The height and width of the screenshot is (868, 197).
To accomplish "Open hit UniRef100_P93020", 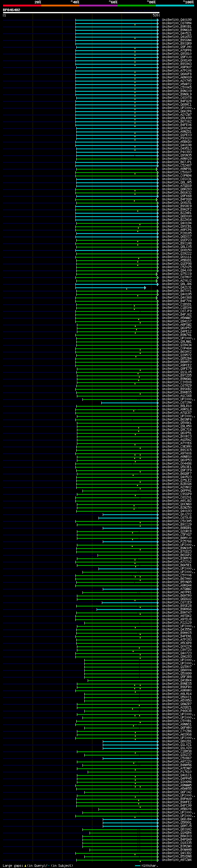I will (x=177, y=139).
